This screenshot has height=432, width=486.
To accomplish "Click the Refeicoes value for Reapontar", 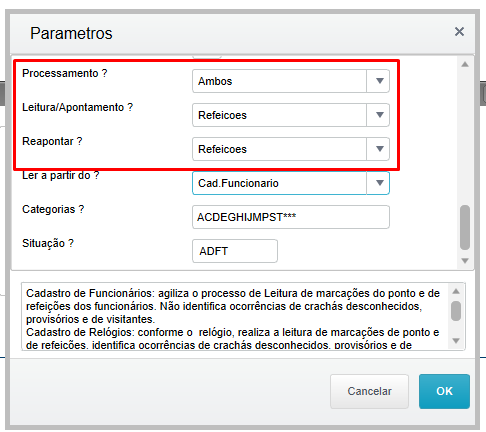I will 222,149.
